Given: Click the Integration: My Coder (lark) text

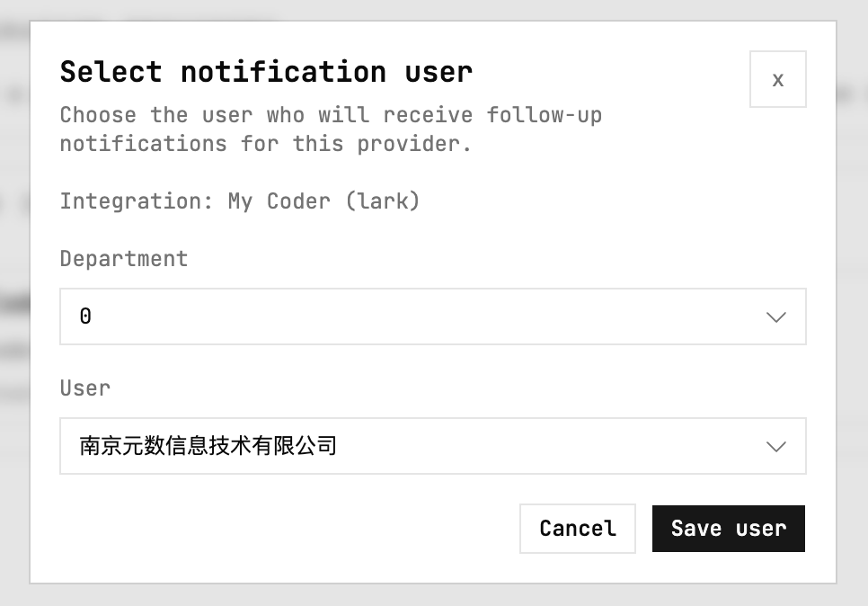Looking at the screenshot, I should (x=240, y=201).
